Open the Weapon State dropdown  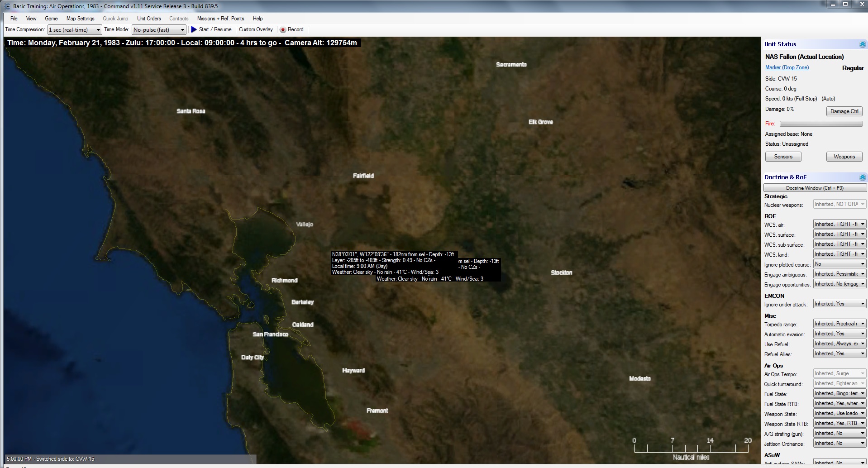tap(839, 413)
